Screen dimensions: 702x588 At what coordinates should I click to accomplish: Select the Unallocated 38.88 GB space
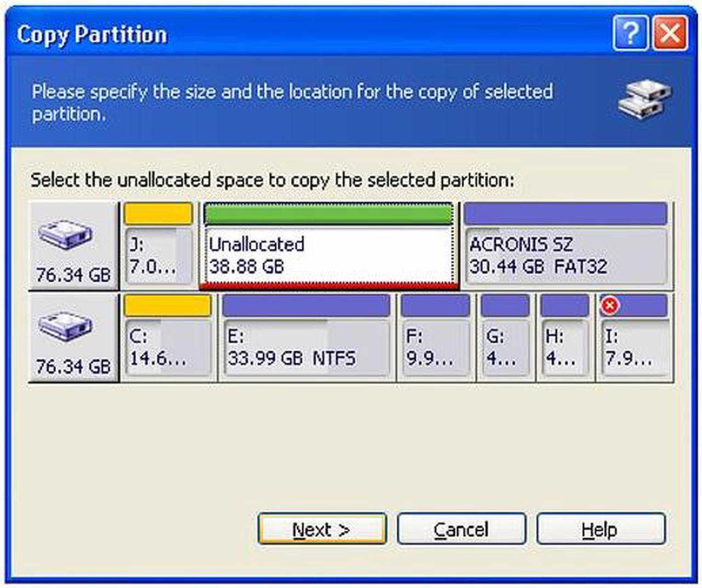point(329,246)
